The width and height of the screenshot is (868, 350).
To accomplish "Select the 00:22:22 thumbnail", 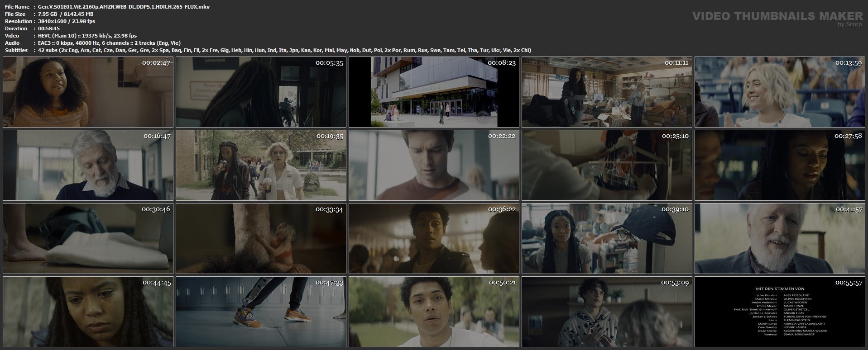I will tap(434, 165).
